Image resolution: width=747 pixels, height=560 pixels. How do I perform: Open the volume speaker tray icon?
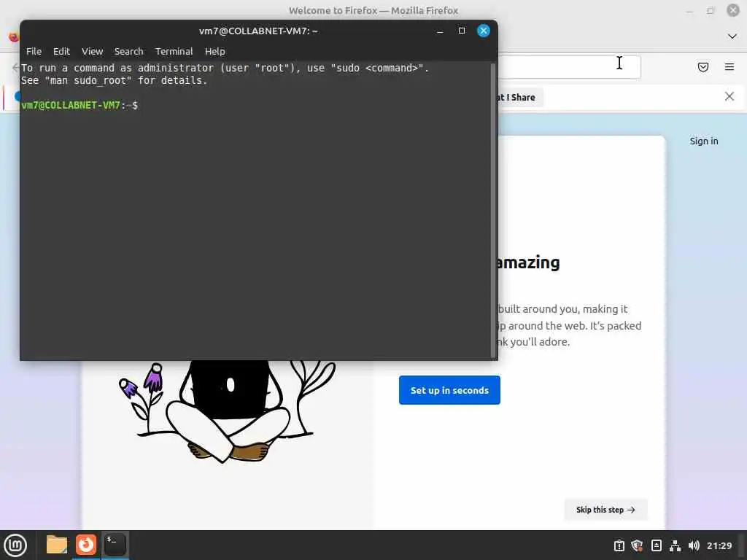(694, 545)
